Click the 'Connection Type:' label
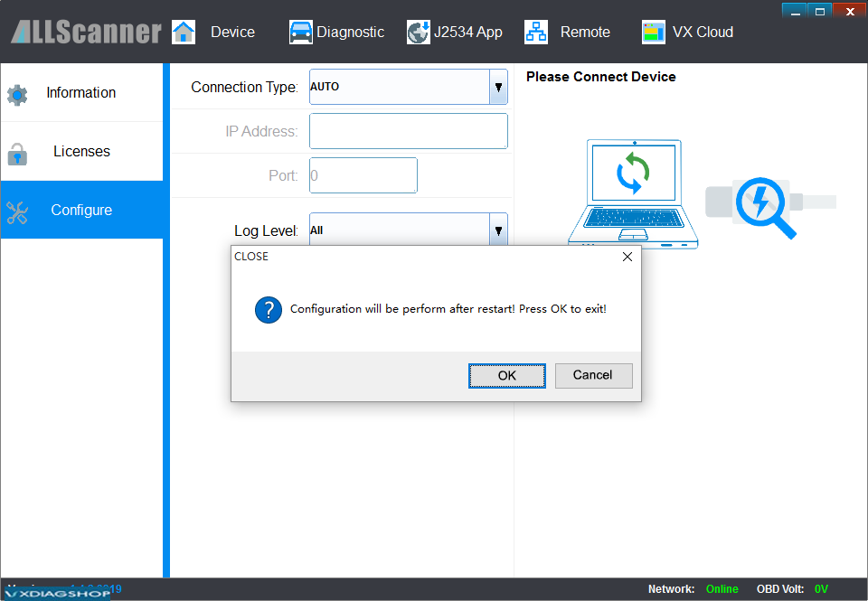 click(x=245, y=87)
